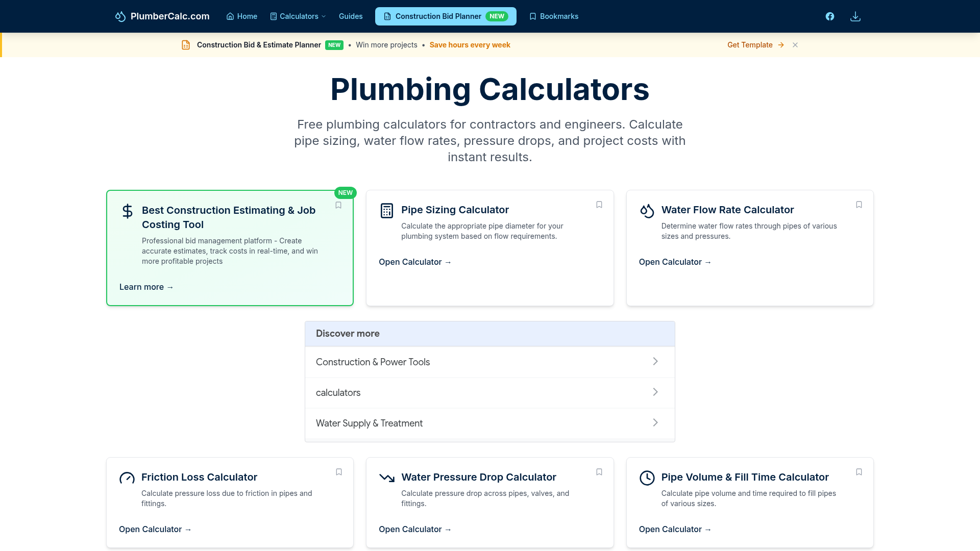The image size is (980, 551).
Task: Click the PlumberCalc.com water drop logo
Action: point(120,16)
